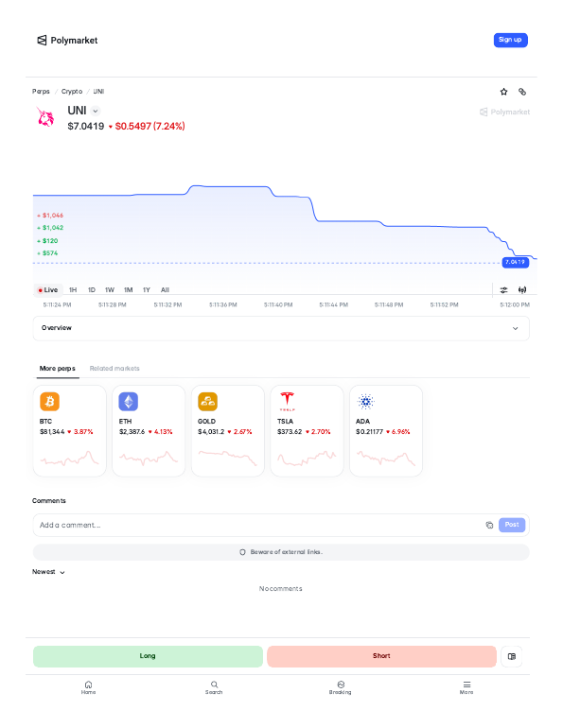Select the 1Y chart range
This screenshot has width=563, height=728.
147,289
